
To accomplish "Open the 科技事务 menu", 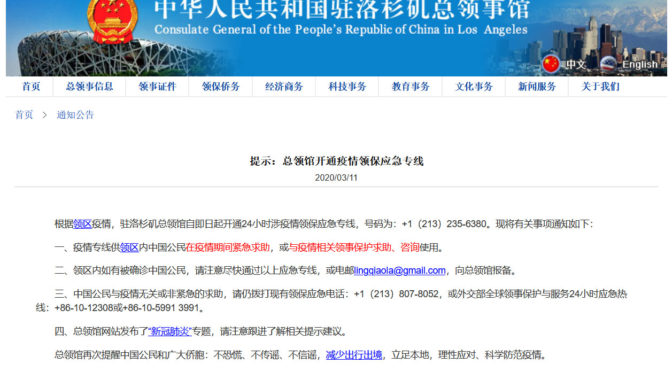I will click(x=347, y=87).
